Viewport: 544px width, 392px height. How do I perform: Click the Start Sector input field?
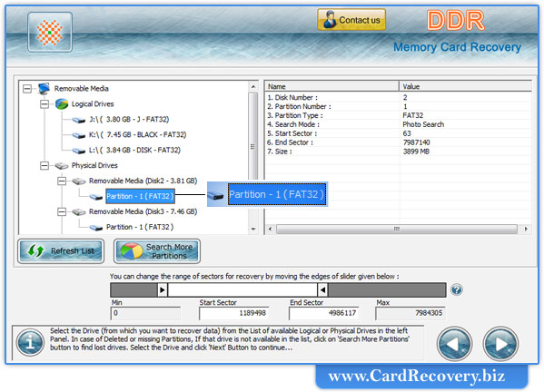pyautogui.click(x=233, y=313)
